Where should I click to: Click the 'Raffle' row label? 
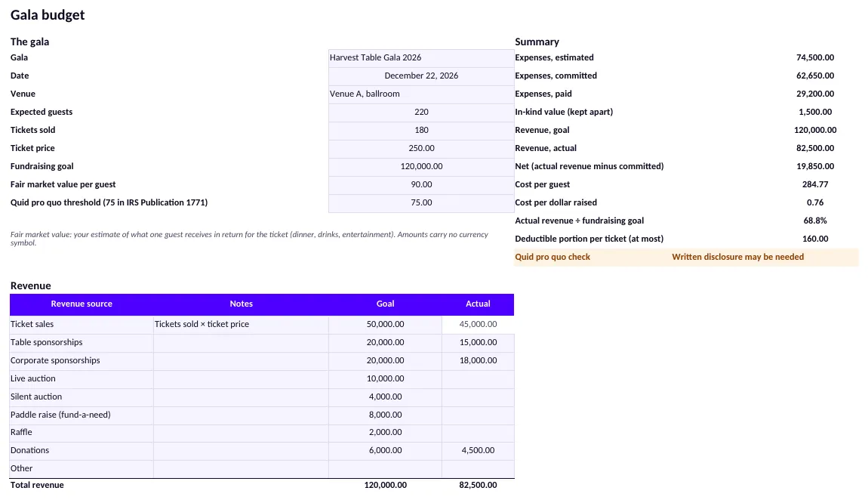[x=21, y=432]
